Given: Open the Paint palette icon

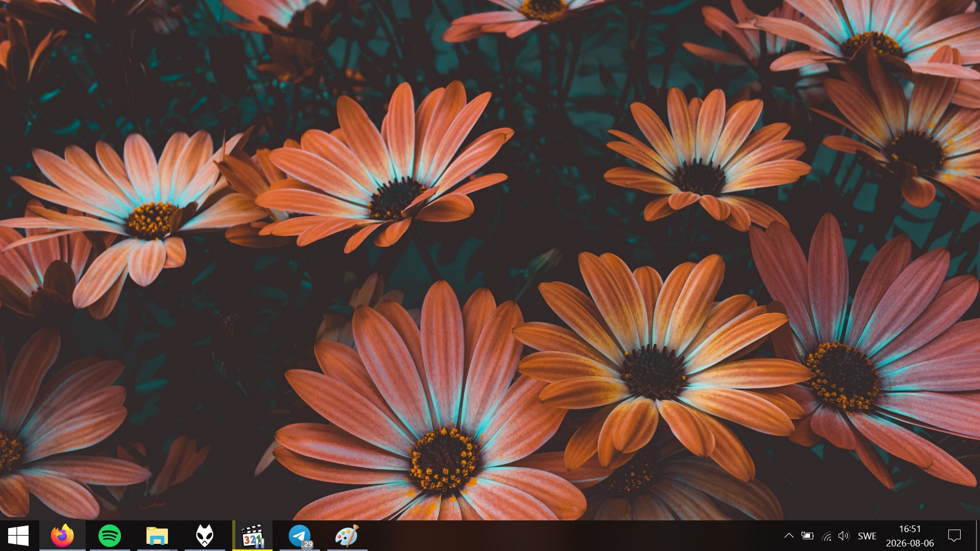Looking at the screenshot, I should (x=347, y=536).
